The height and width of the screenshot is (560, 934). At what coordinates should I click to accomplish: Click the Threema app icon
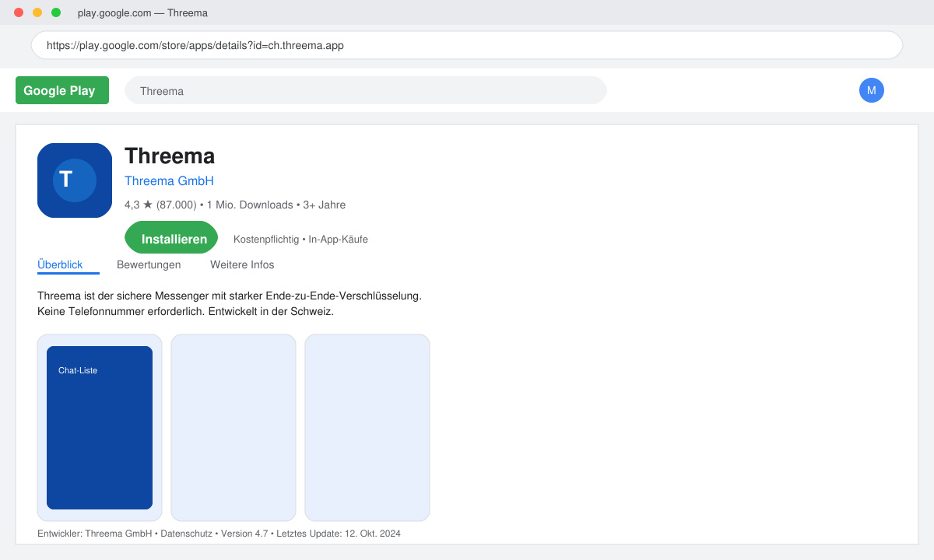75,180
